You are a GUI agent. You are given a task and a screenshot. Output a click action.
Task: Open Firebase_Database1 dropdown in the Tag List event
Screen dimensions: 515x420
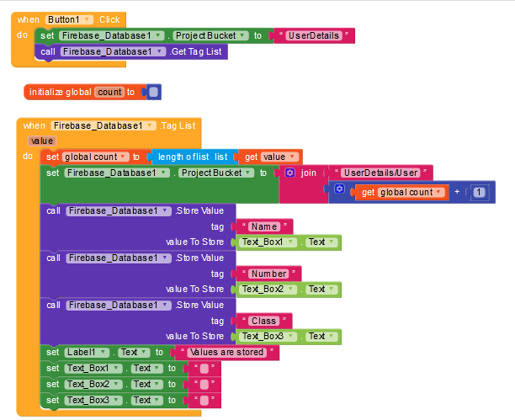tap(104, 125)
